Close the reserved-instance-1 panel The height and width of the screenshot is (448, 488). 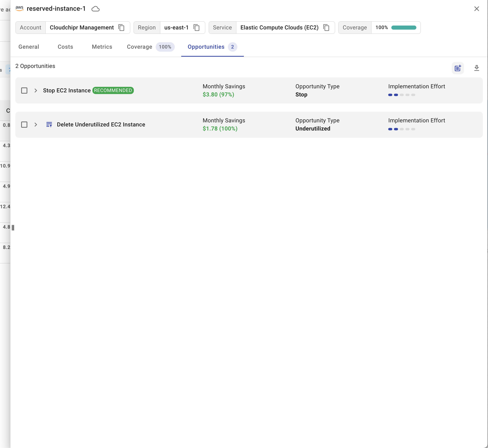tap(476, 9)
